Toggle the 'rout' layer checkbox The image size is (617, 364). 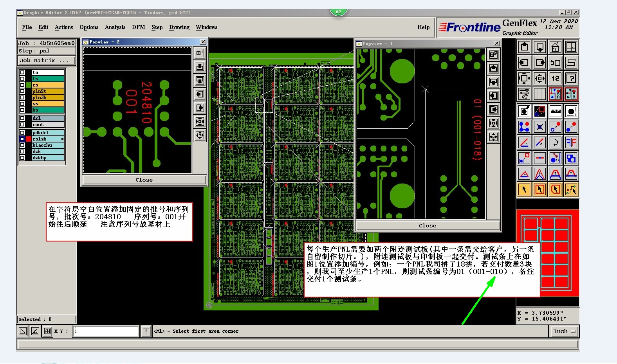22,124
